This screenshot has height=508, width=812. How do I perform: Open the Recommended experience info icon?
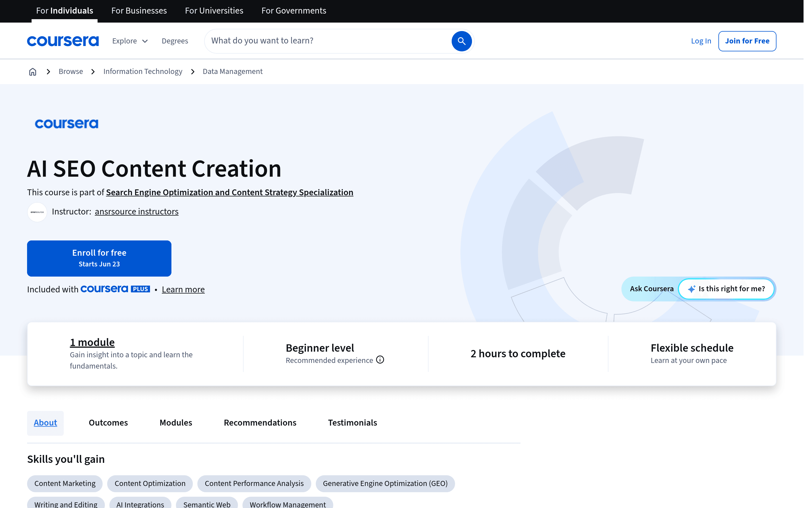tap(380, 360)
